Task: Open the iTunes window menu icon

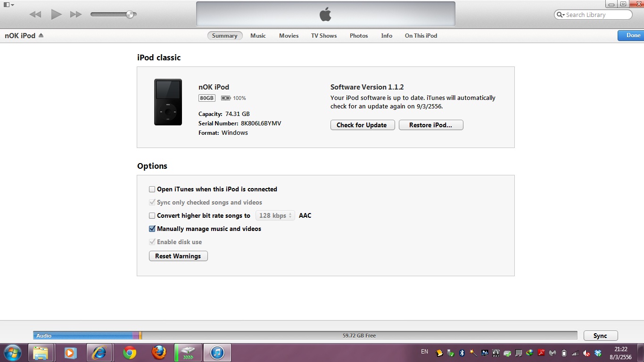Action: pos(8,4)
